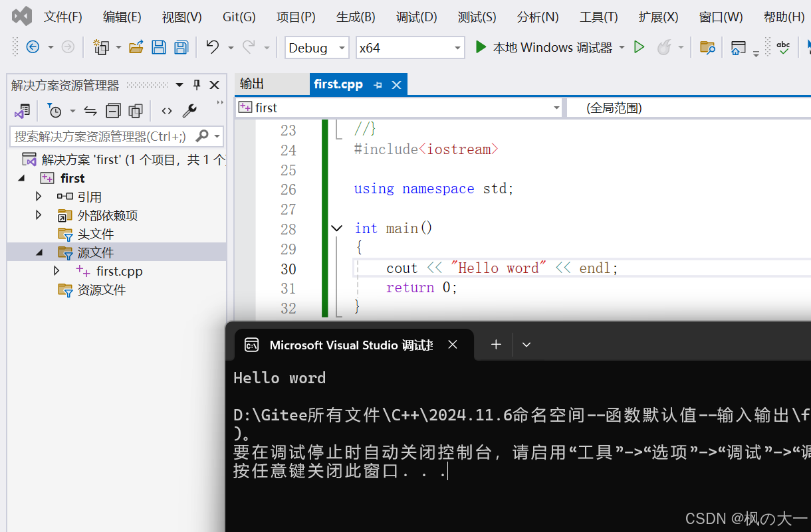Open the 生成(B) menu
The width and height of the screenshot is (811, 532).
click(356, 17)
